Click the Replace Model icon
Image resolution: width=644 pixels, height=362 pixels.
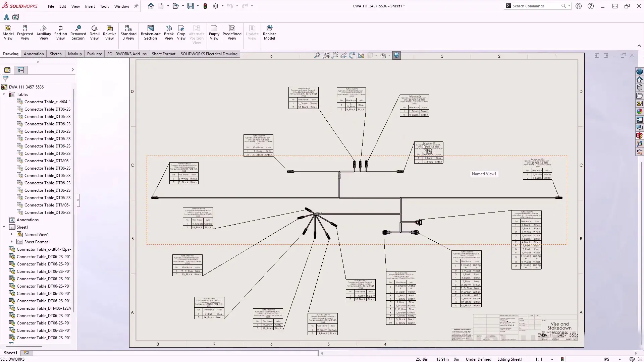click(269, 33)
